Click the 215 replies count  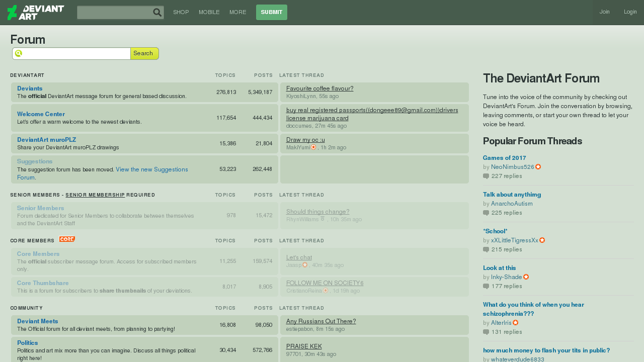click(507, 249)
